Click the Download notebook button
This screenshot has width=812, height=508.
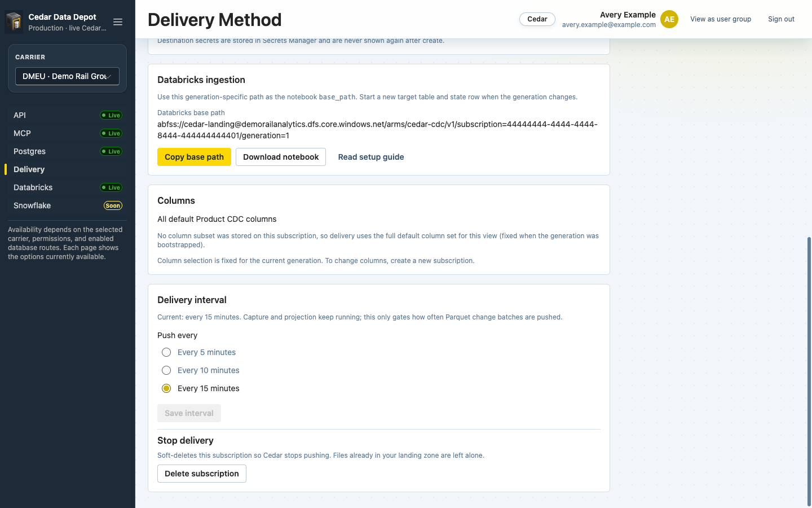281,157
